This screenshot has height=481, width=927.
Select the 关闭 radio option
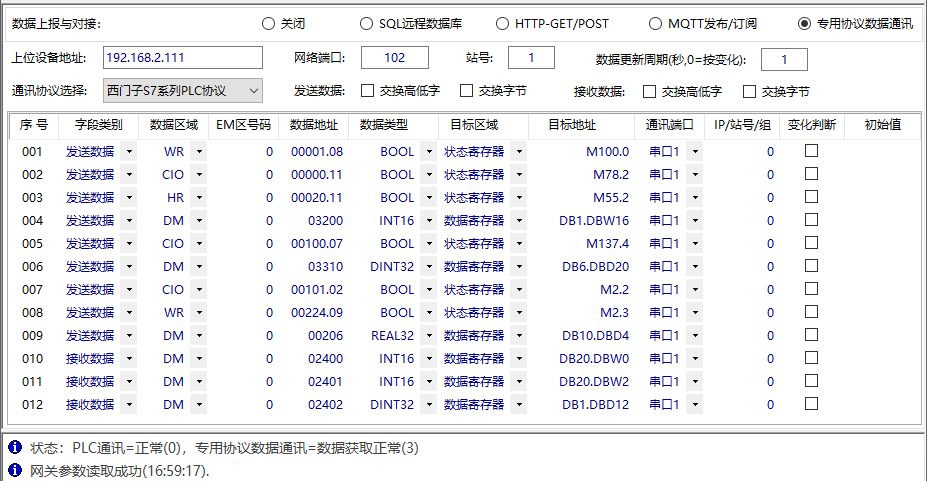[267, 23]
